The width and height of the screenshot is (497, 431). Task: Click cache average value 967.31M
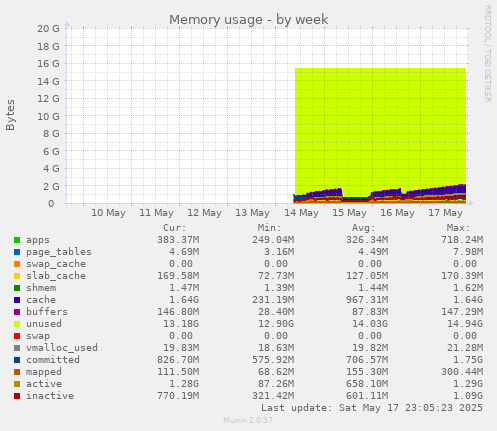point(367,300)
